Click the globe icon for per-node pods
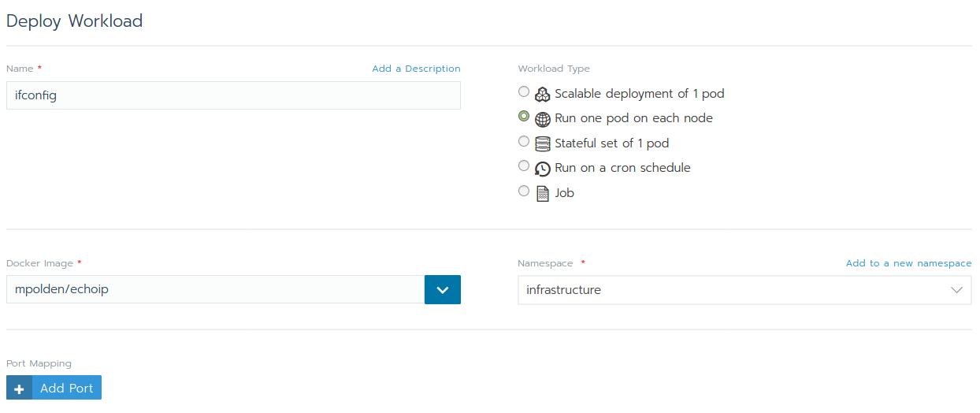 point(542,119)
